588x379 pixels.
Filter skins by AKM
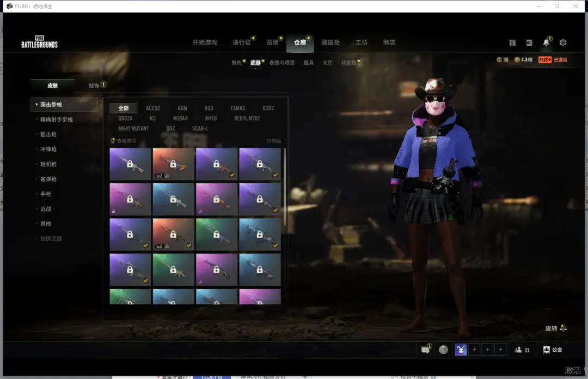coord(182,108)
